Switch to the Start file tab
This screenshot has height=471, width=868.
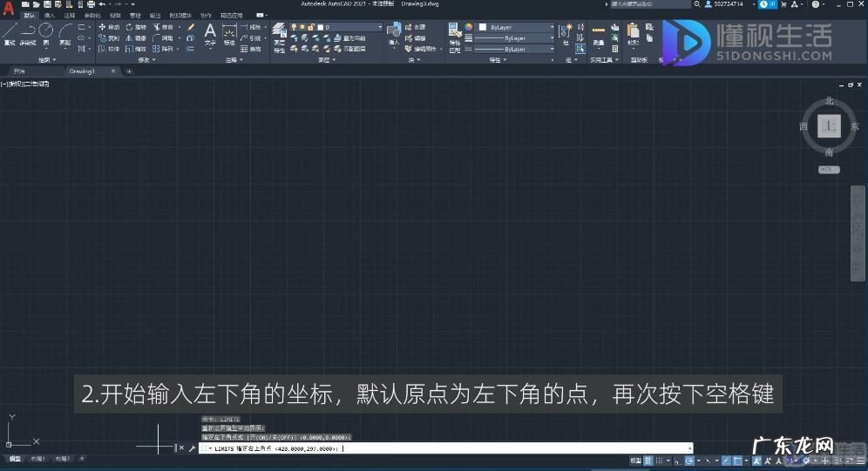19,71
